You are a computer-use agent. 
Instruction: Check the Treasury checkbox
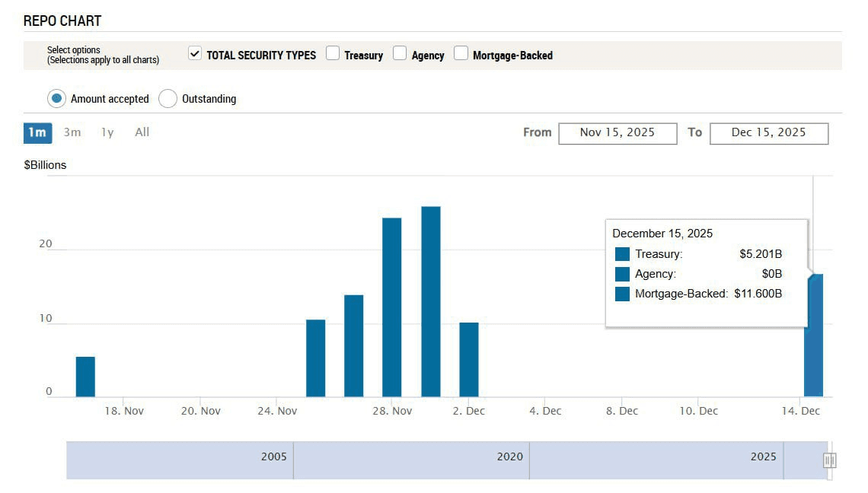[x=333, y=53]
